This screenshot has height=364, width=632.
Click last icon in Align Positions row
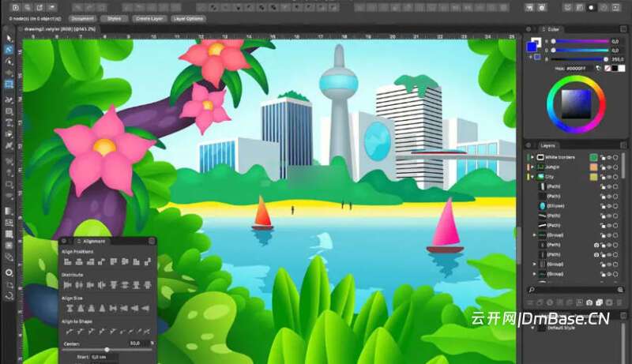[x=148, y=261]
